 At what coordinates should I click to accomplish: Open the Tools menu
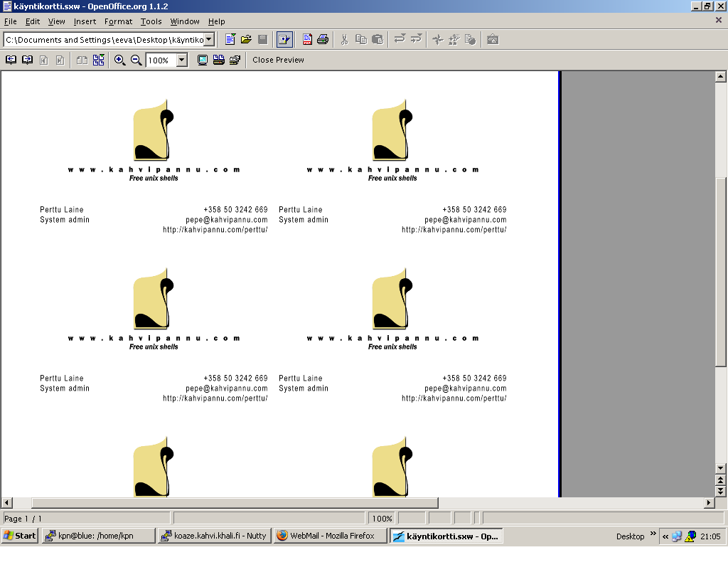pos(151,21)
